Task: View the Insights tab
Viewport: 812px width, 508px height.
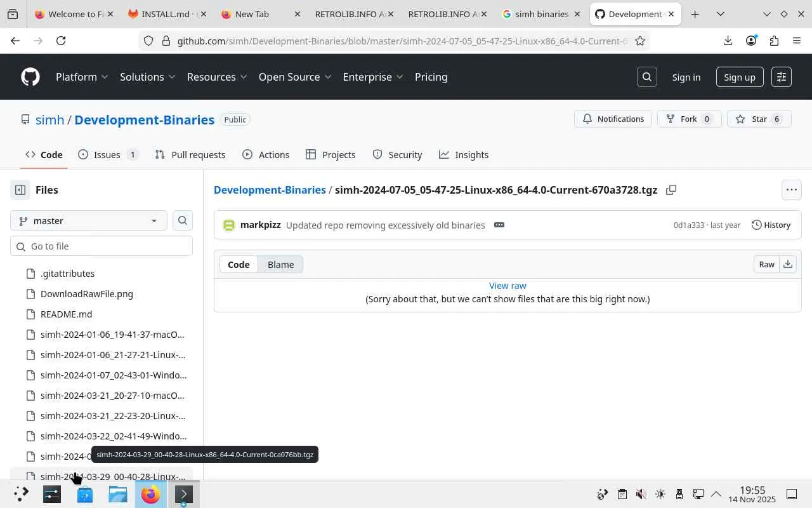Action: click(x=464, y=154)
